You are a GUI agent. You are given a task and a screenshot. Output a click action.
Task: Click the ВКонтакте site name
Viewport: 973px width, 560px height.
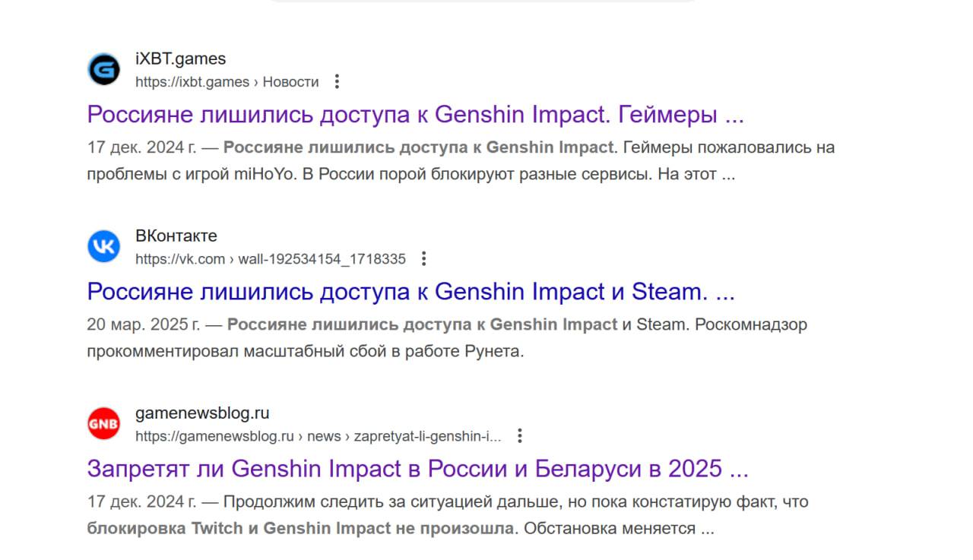pos(176,236)
